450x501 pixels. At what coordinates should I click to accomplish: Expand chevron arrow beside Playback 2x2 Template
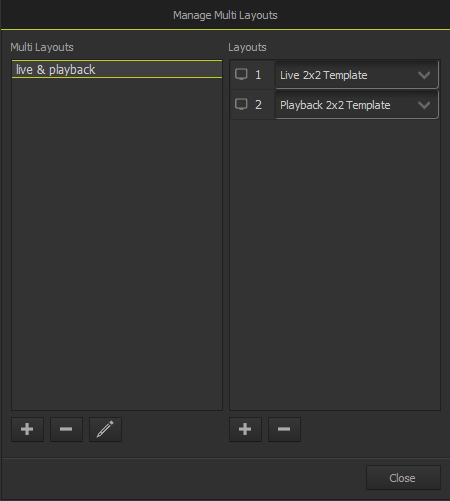coord(424,105)
